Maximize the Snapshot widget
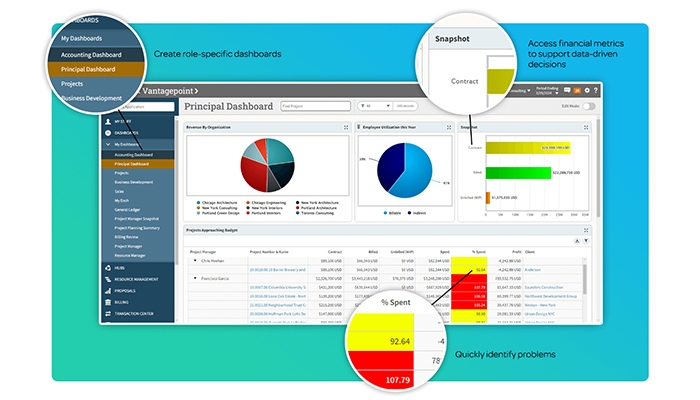The width and height of the screenshot is (700, 400). [586, 127]
